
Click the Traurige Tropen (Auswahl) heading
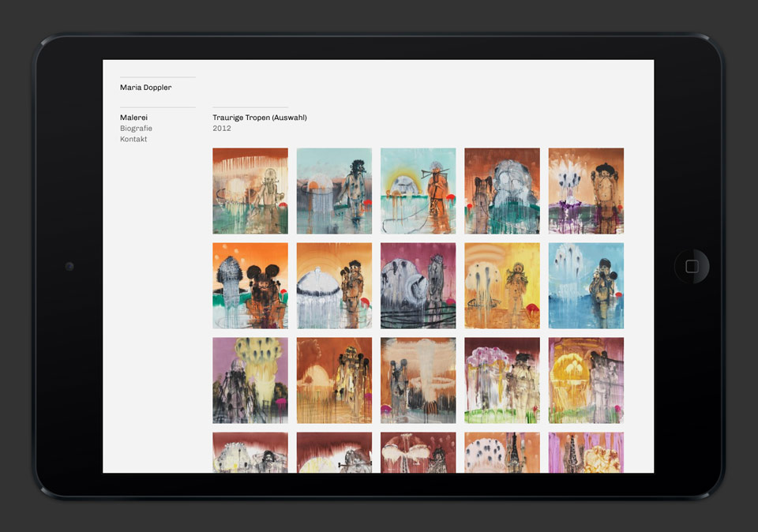tap(260, 118)
